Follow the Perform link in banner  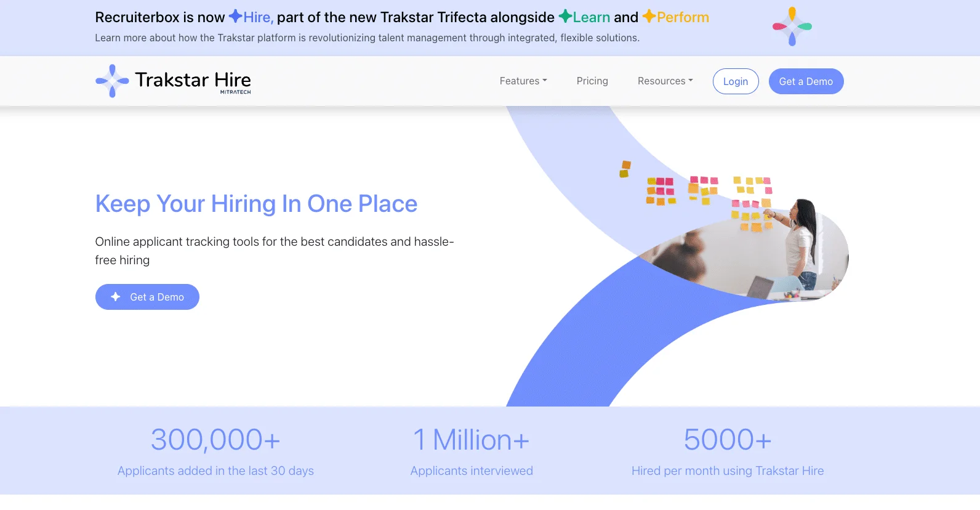click(683, 17)
